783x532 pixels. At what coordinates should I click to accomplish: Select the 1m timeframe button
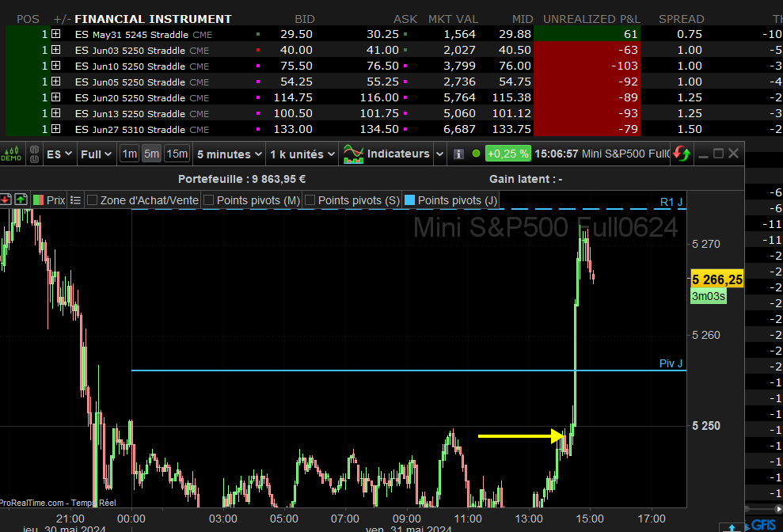click(129, 154)
